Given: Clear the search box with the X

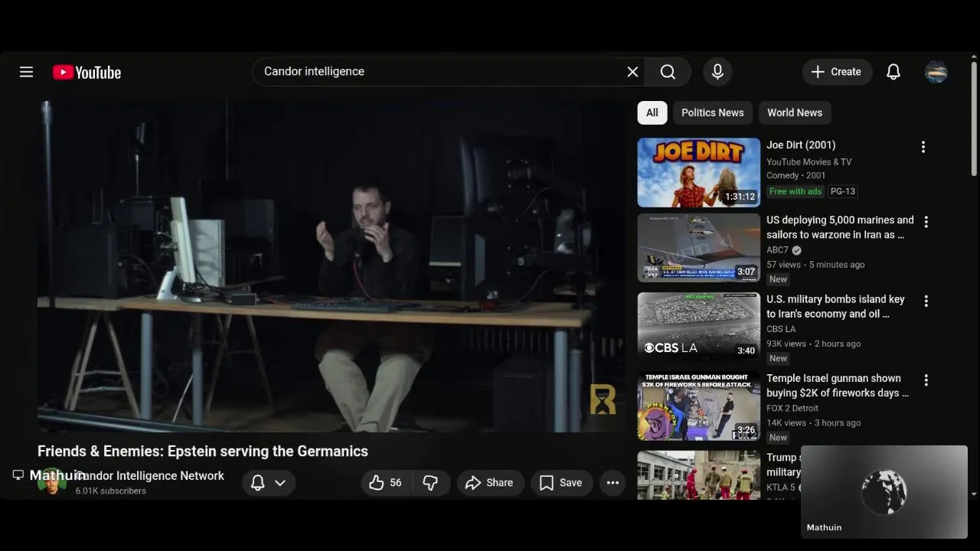Looking at the screenshot, I should click(x=632, y=72).
